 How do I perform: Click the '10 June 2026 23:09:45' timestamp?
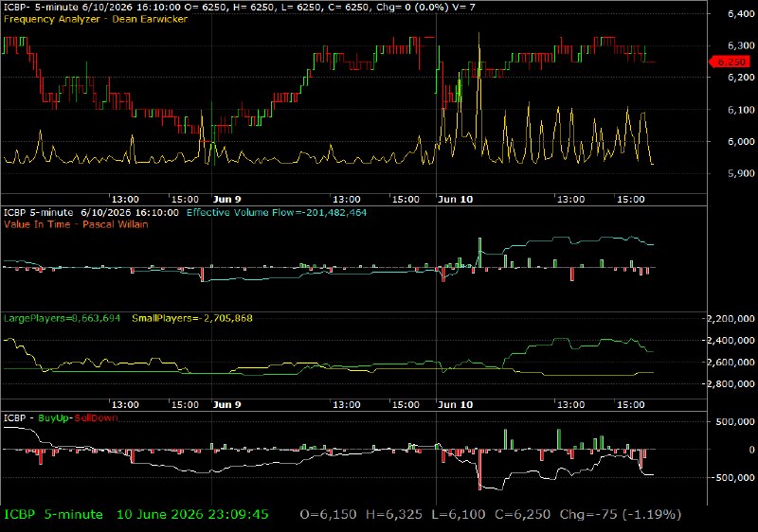coord(192,515)
